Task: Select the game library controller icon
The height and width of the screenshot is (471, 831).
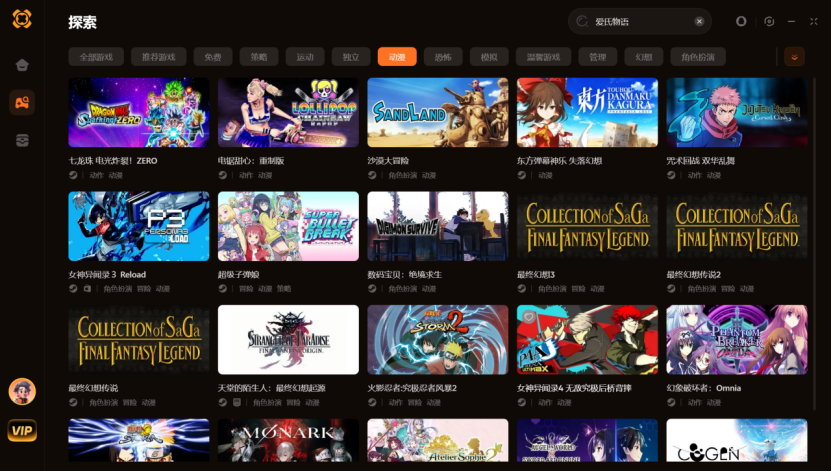Action: [22, 102]
